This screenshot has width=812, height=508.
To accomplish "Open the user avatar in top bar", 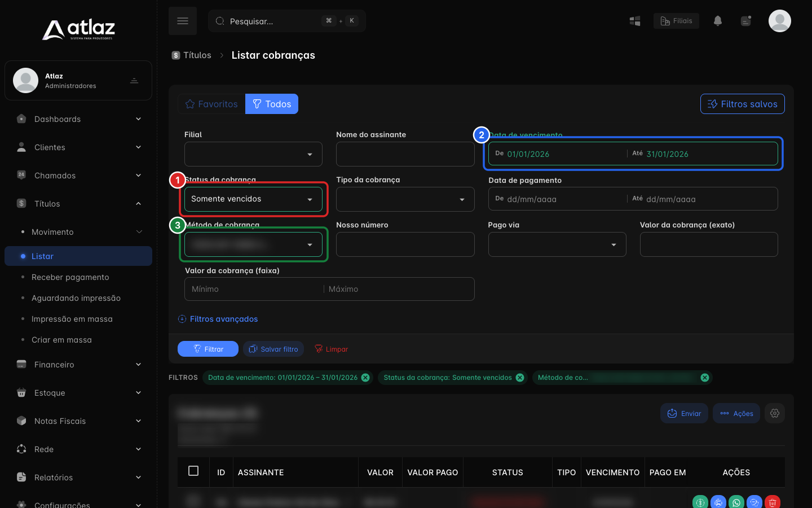I will (x=779, y=21).
